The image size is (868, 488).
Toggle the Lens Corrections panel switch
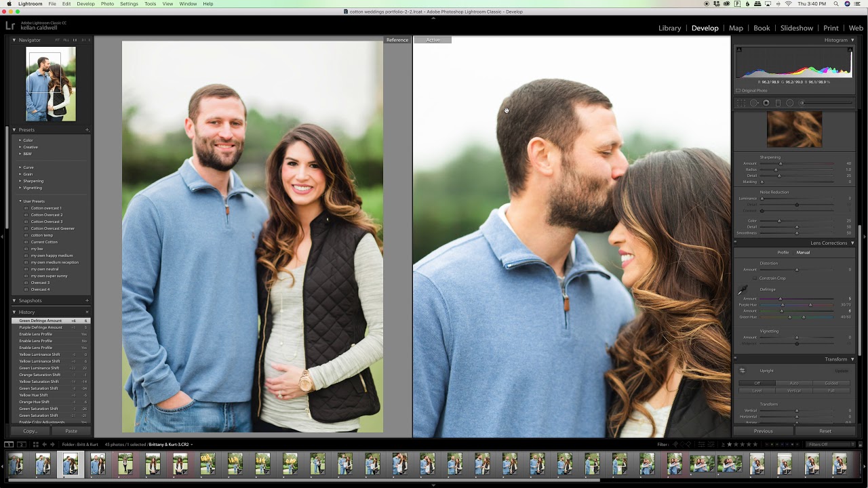click(736, 243)
